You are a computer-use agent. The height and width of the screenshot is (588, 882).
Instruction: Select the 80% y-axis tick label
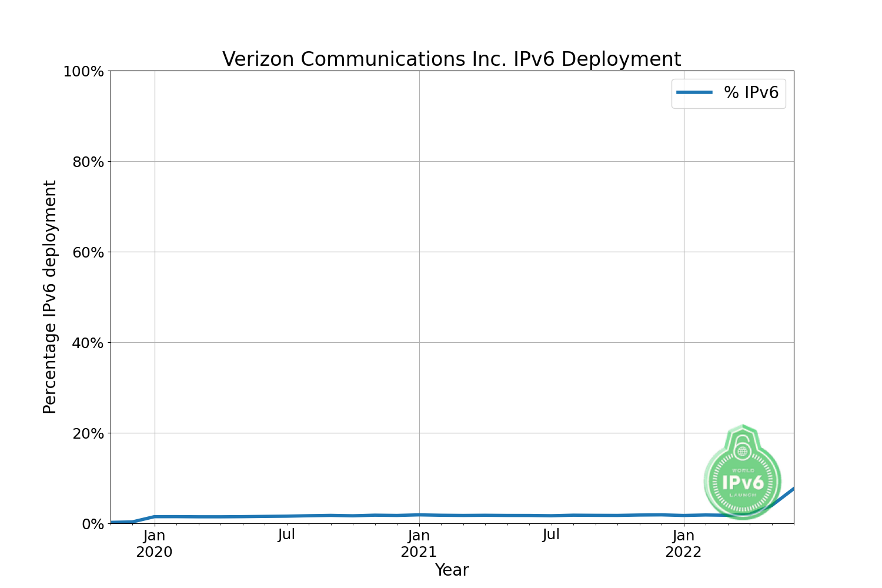click(x=88, y=162)
